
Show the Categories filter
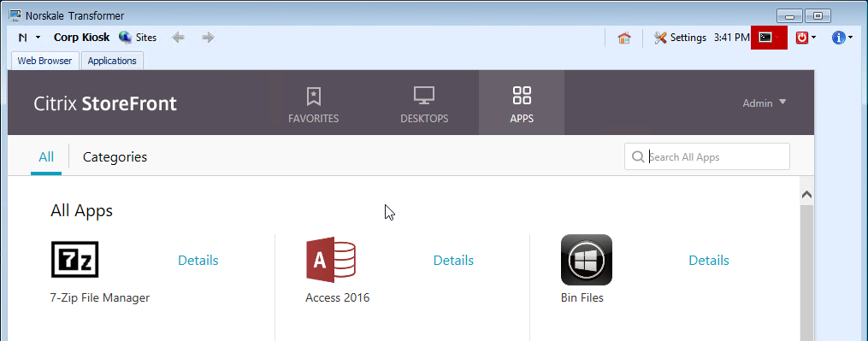coord(115,157)
